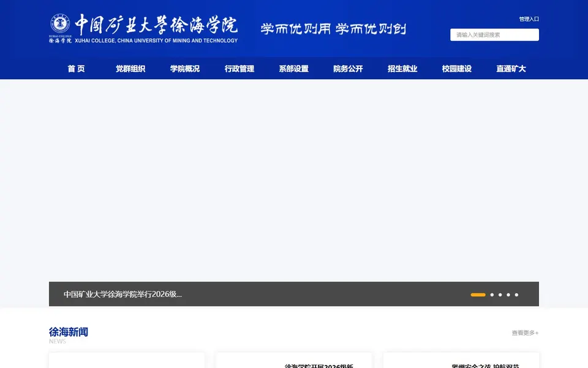The height and width of the screenshot is (368, 588).
Task: Open the 招生就业 menu
Action: tap(402, 69)
